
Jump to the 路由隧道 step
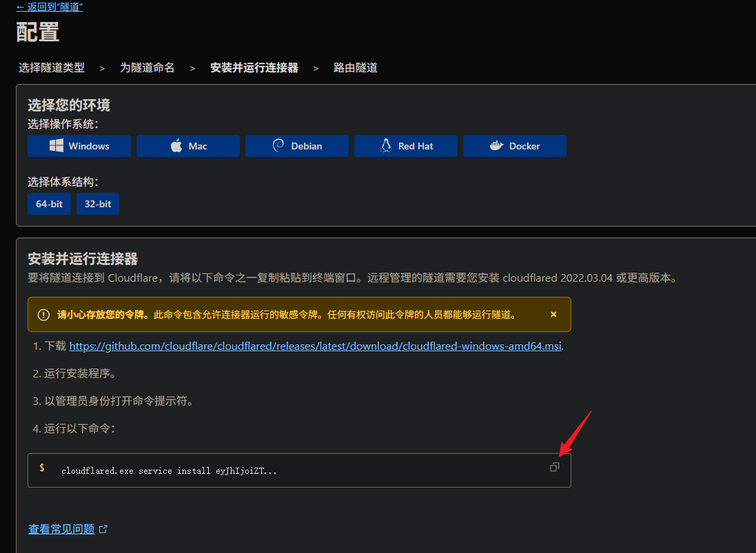(x=356, y=67)
